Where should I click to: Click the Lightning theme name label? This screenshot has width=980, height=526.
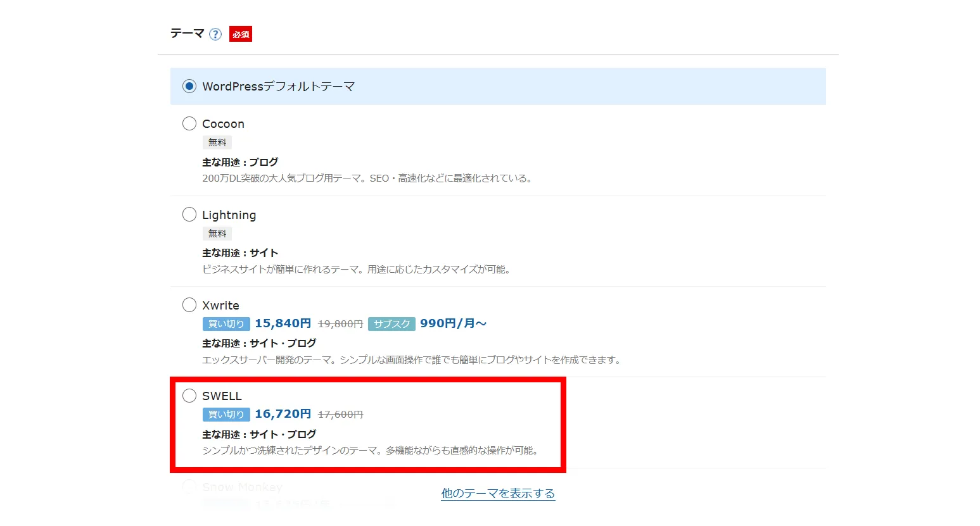pos(229,215)
